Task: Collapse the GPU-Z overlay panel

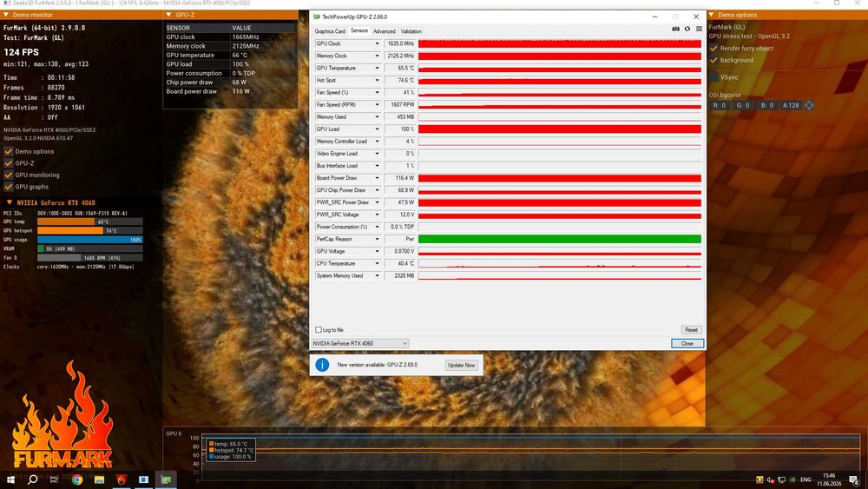Action: pos(169,15)
